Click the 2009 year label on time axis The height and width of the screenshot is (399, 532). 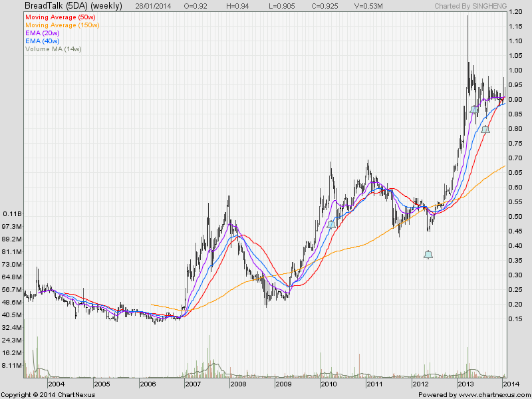point(283,384)
